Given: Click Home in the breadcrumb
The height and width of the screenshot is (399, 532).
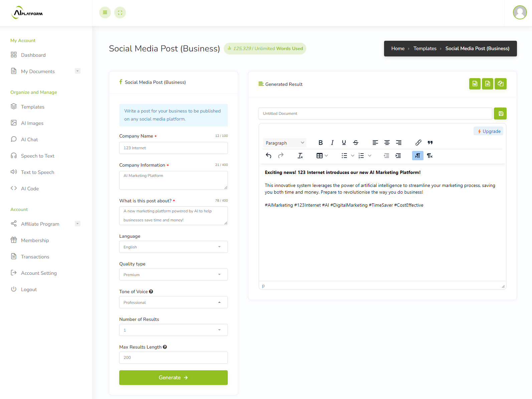Looking at the screenshot, I should [x=398, y=48].
